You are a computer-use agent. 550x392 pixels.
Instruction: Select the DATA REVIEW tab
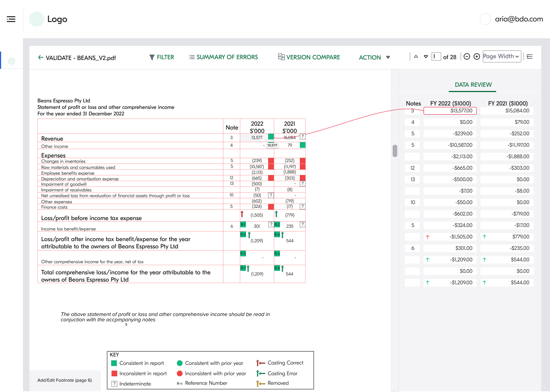click(x=473, y=85)
